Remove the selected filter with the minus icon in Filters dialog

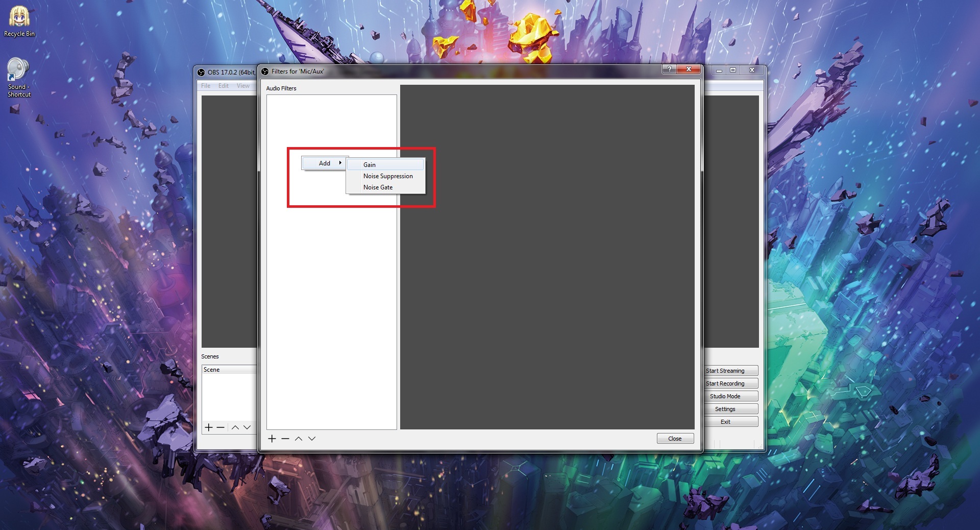click(285, 439)
